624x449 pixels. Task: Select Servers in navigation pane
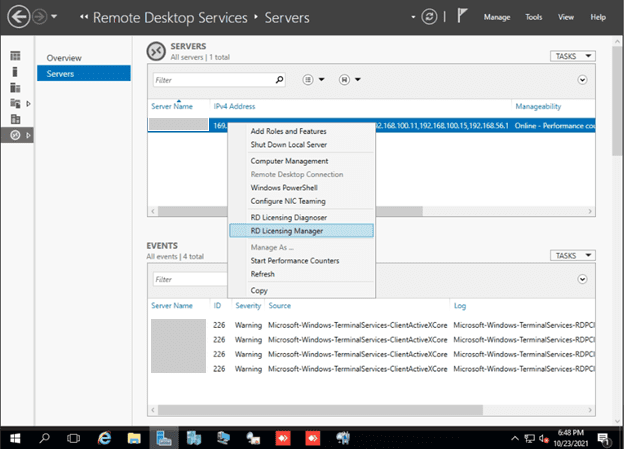[x=84, y=74]
